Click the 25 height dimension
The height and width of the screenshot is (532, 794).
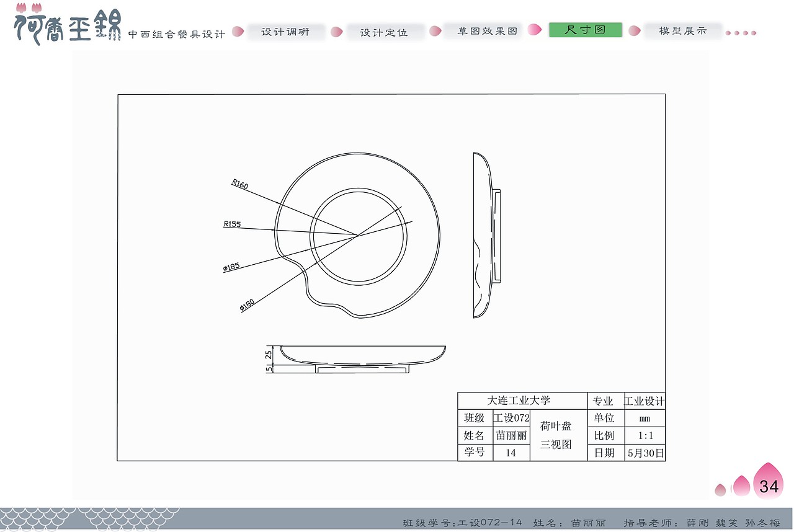[x=269, y=355]
